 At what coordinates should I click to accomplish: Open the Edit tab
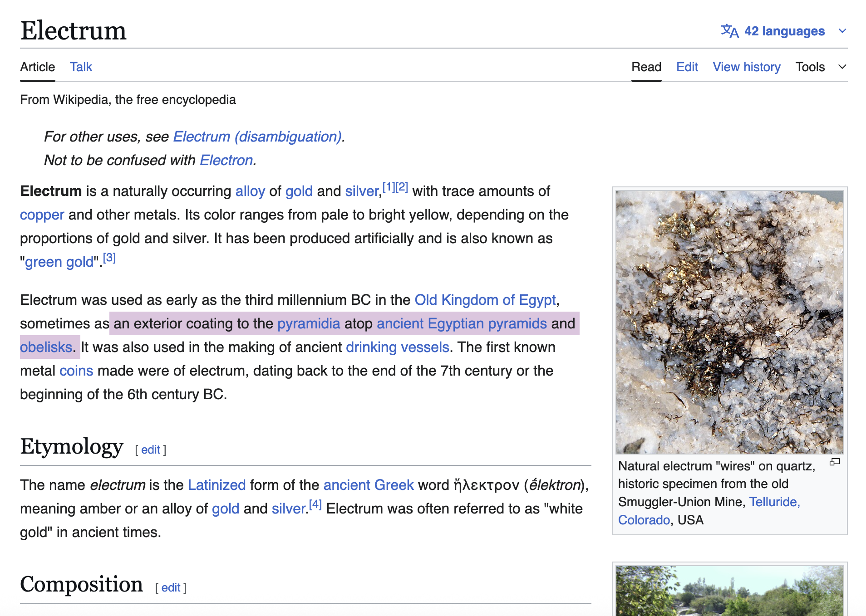687,67
